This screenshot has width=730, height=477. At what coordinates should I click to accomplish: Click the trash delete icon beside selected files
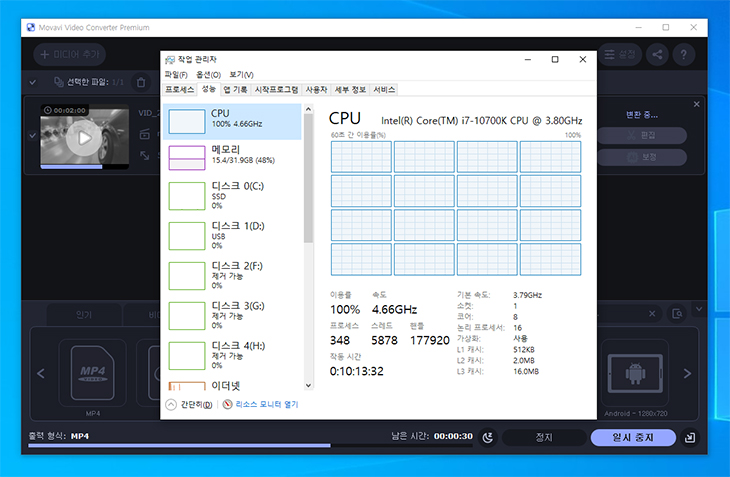pyautogui.click(x=141, y=82)
